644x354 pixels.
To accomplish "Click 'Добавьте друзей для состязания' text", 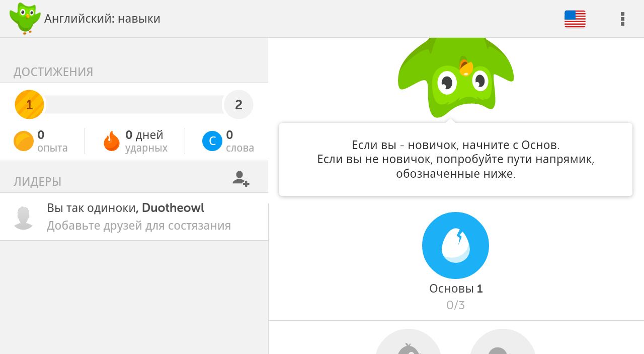I will [x=139, y=226].
